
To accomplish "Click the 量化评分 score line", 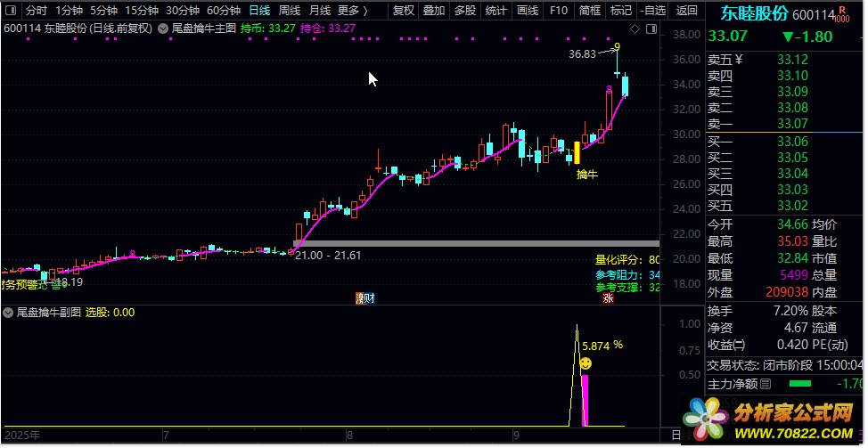I will (627, 260).
